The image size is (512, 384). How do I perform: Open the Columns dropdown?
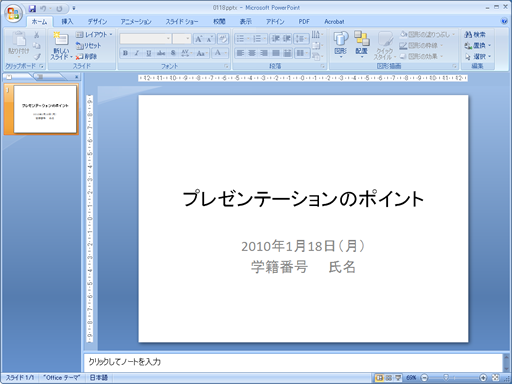[302, 53]
